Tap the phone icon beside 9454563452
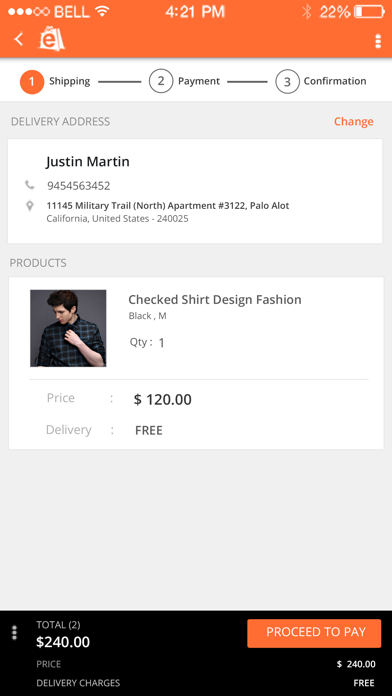392x696 pixels. pos(29,185)
